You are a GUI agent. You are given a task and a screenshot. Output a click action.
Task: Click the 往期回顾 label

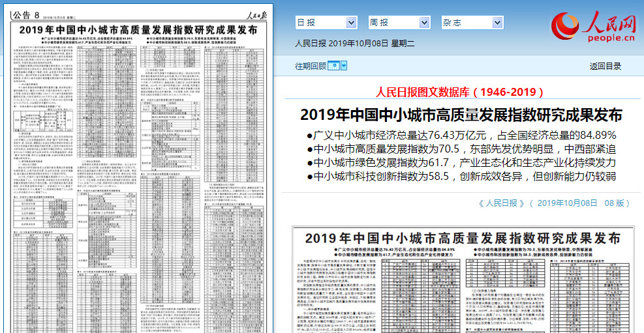point(311,66)
